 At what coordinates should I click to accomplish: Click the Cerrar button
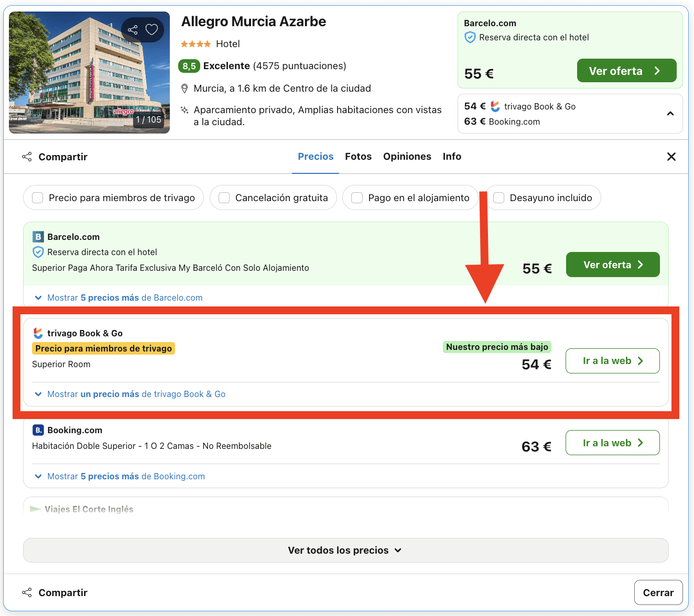658,592
